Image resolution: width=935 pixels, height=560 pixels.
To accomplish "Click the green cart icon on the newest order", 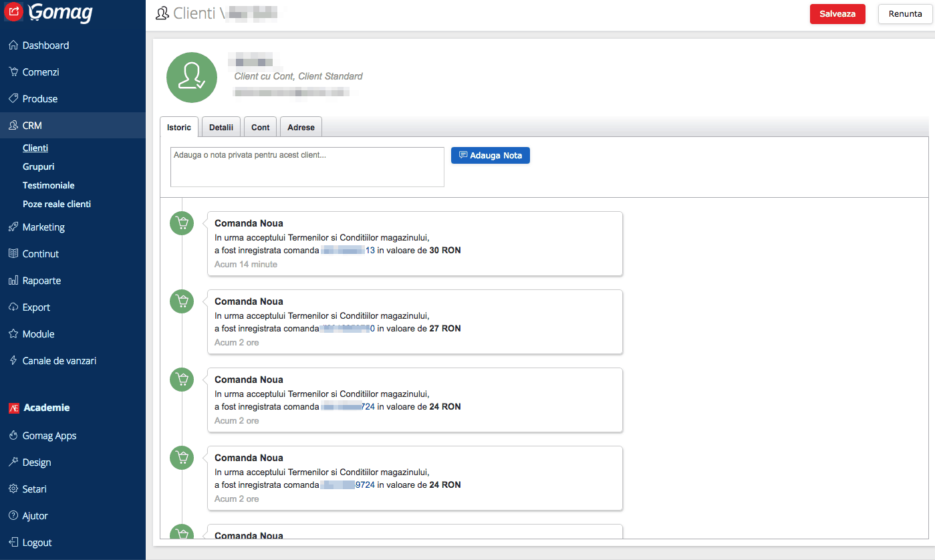I will pyautogui.click(x=182, y=223).
